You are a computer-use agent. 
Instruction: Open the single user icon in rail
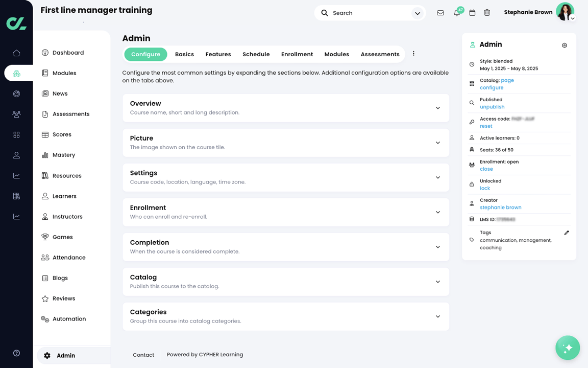16,155
